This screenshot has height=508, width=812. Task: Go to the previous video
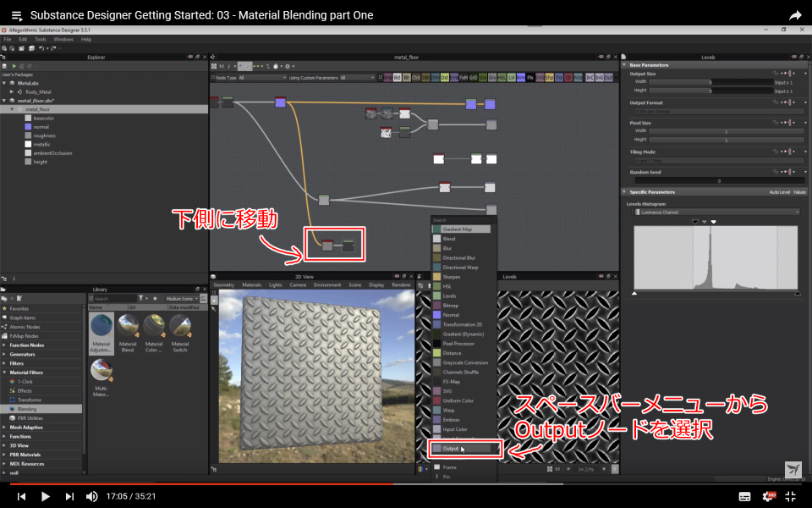pos(21,496)
